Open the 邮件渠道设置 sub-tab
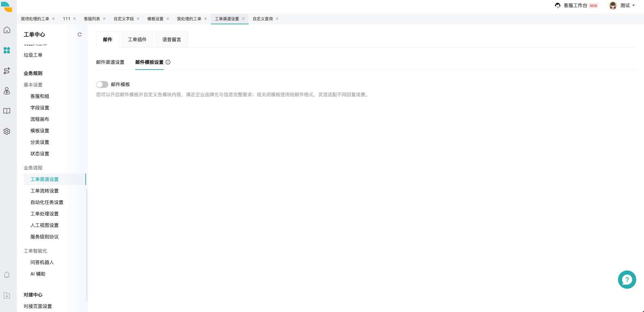 pos(110,62)
